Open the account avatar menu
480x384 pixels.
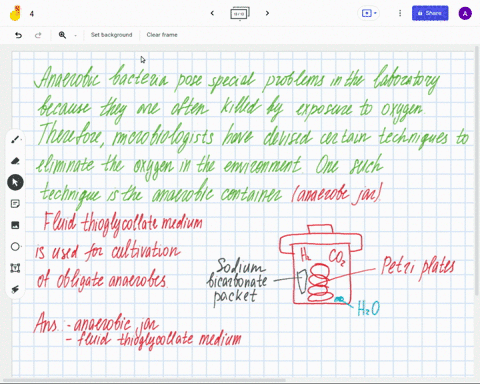tap(465, 14)
